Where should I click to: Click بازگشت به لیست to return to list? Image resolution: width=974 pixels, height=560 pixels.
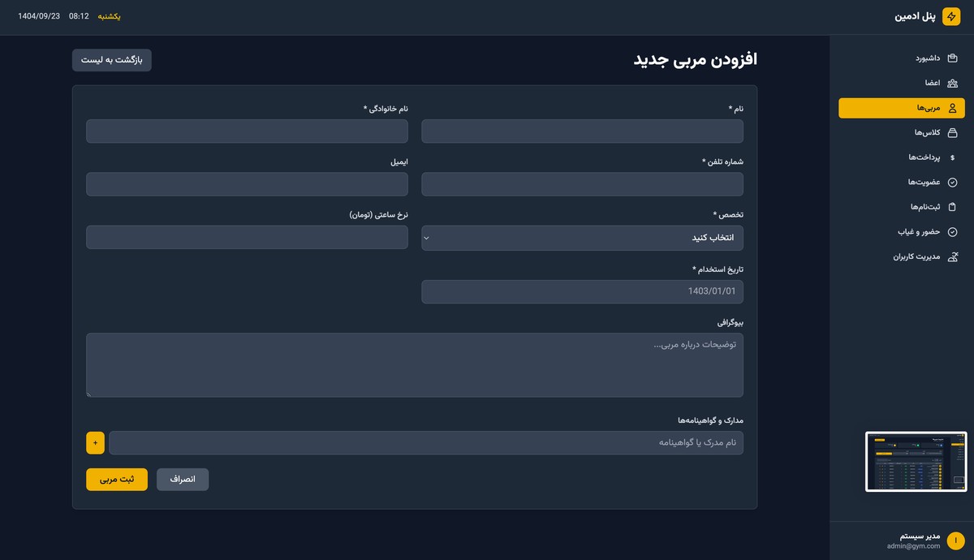pos(111,60)
